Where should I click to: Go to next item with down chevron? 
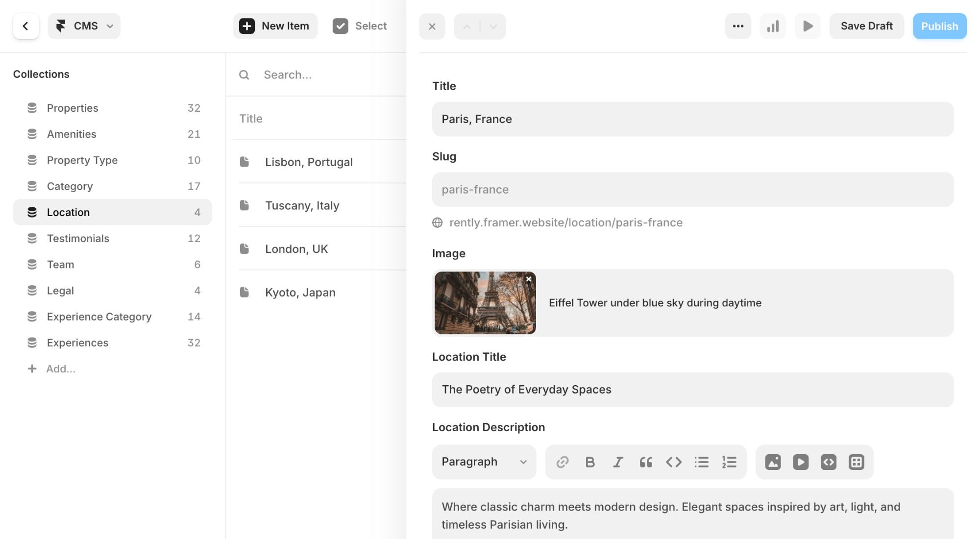[x=493, y=26]
